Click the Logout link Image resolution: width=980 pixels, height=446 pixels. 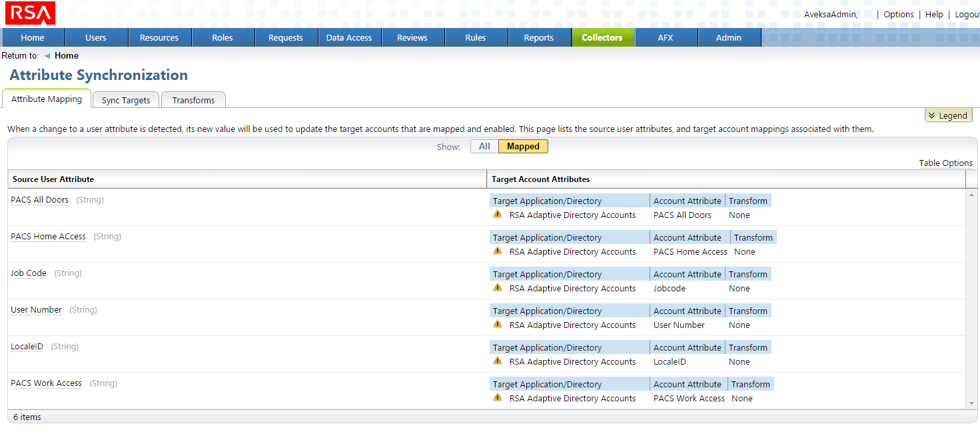pyautogui.click(x=967, y=14)
